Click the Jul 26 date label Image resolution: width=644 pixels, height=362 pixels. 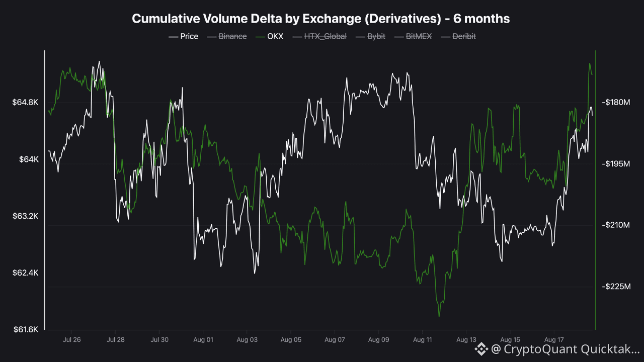coord(72,339)
